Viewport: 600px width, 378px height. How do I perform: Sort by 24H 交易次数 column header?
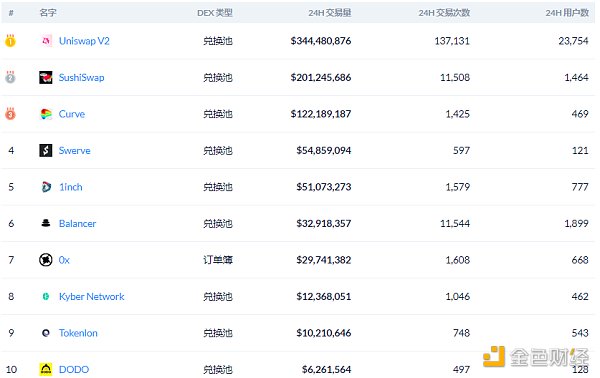(x=444, y=13)
